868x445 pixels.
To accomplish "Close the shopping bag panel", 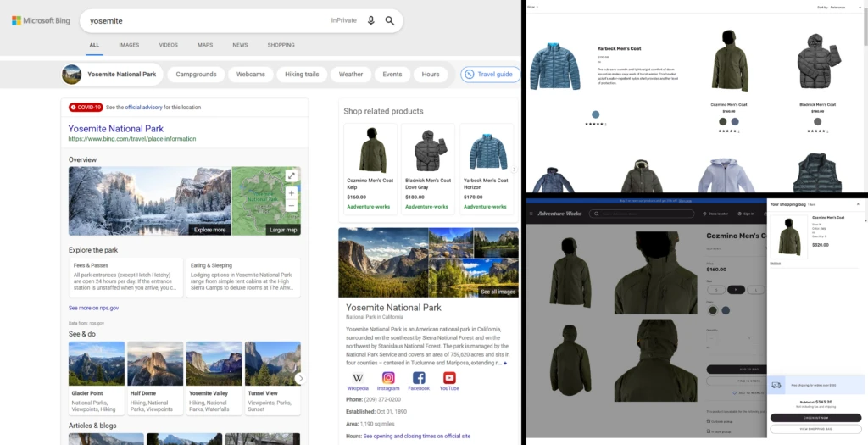I will tap(857, 204).
